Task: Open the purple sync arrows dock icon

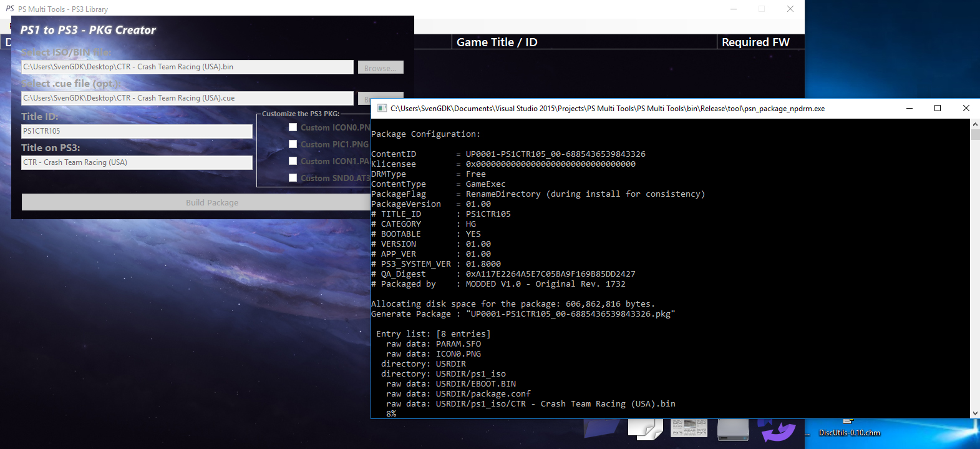Action: [x=777, y=430]
